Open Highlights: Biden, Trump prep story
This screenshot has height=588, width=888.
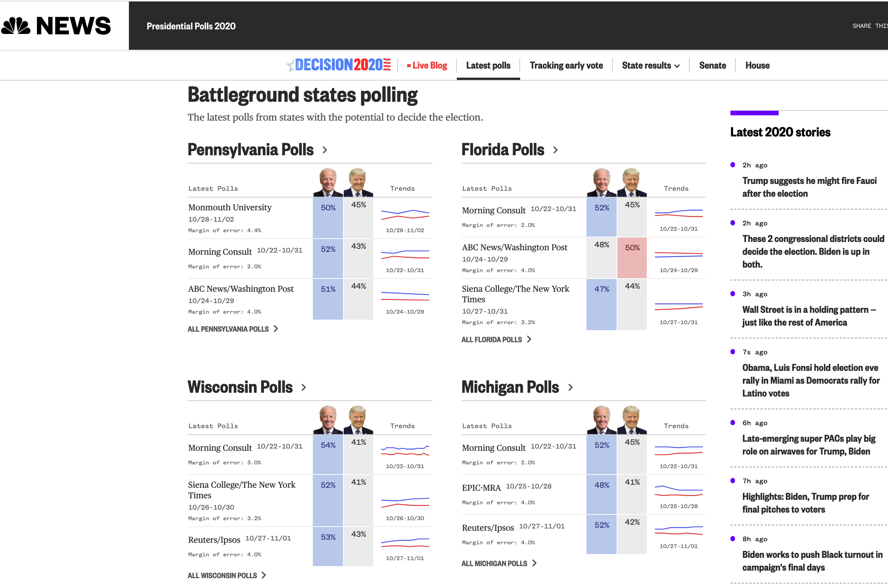click(805, 503)
